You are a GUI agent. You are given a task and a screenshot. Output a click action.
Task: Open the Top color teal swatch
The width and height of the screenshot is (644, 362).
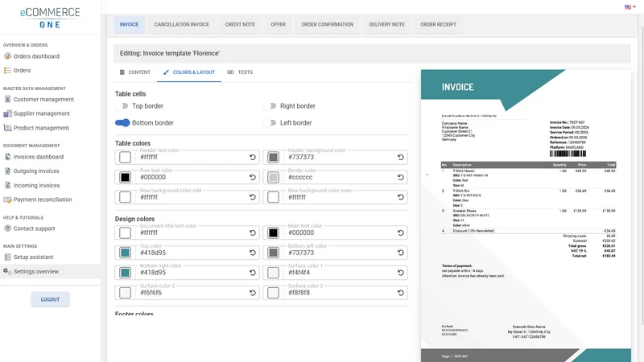125,253
